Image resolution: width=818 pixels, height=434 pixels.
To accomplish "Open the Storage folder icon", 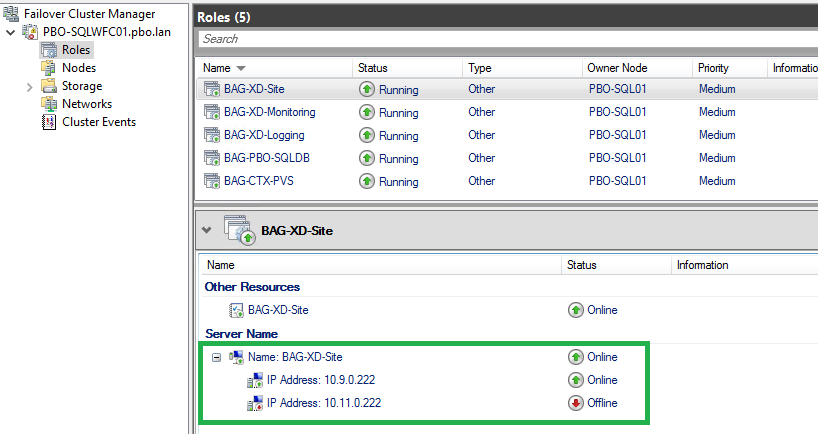I will pyautogui.click(x=49, y=86).
